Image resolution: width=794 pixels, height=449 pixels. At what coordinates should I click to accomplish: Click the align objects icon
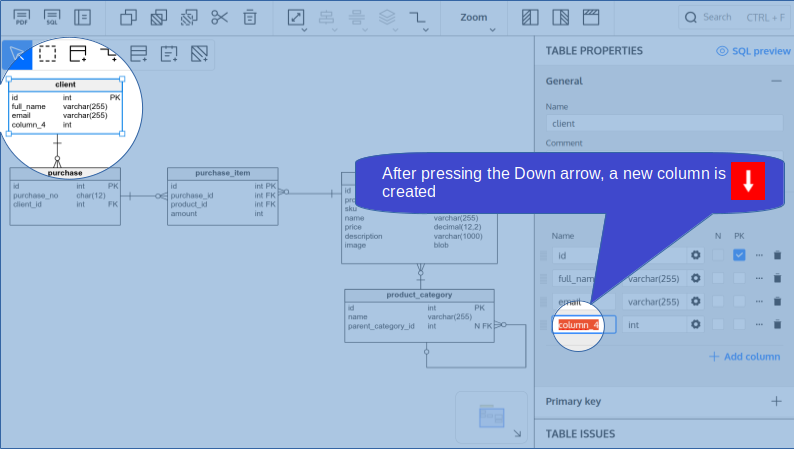point(326,17)
